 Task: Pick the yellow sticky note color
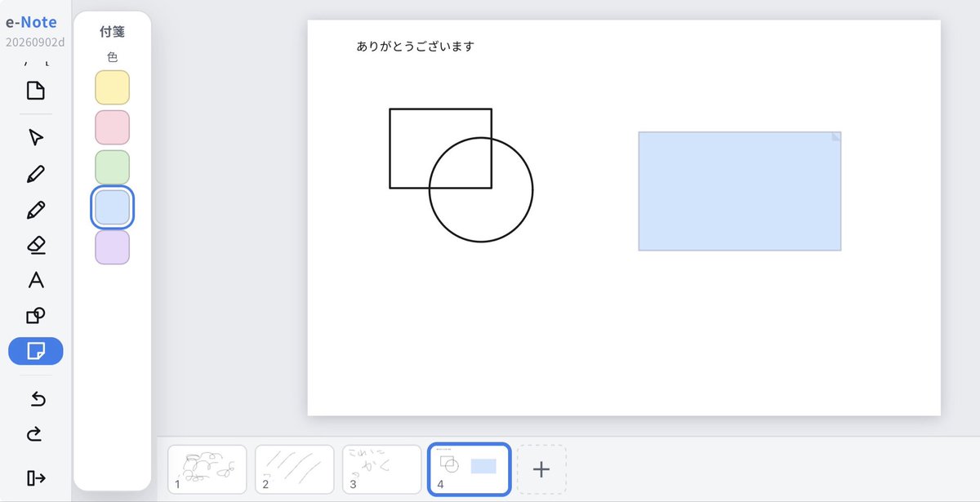pyautogui.click(x=112, y=87)
